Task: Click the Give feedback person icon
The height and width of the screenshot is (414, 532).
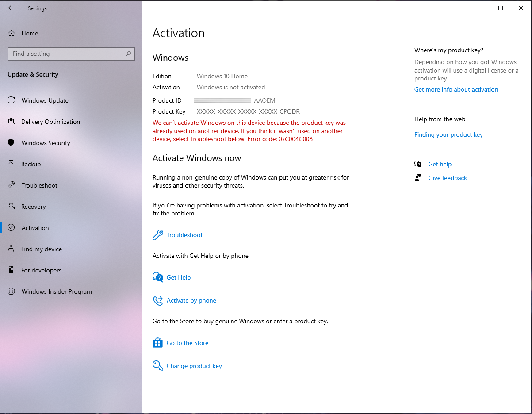Action: click(418, 178)
